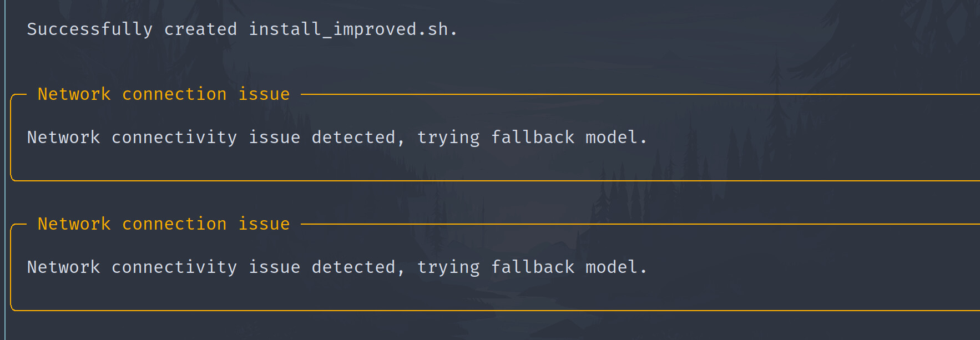Click the word "created" in the top line

tap(200, 29)
